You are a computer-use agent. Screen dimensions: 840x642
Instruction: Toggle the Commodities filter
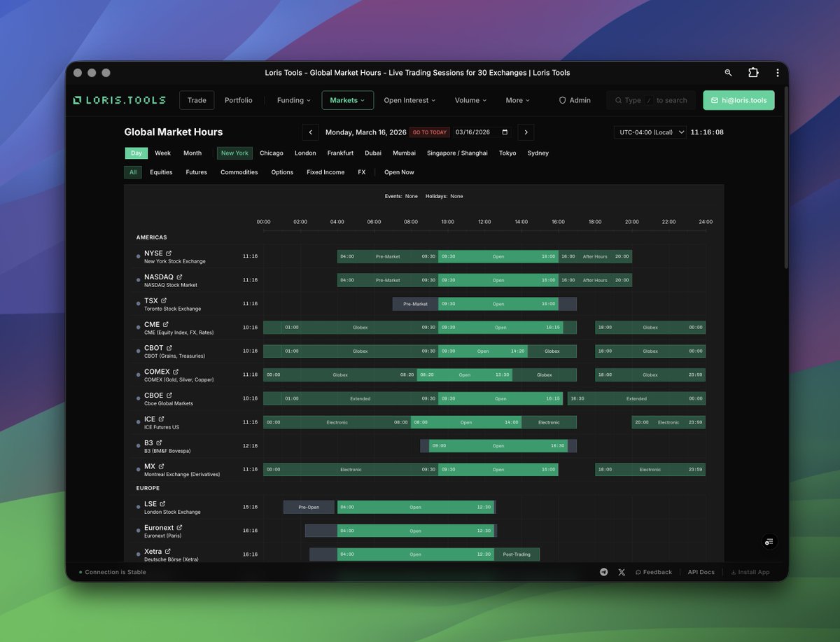[x=239, y=172]
